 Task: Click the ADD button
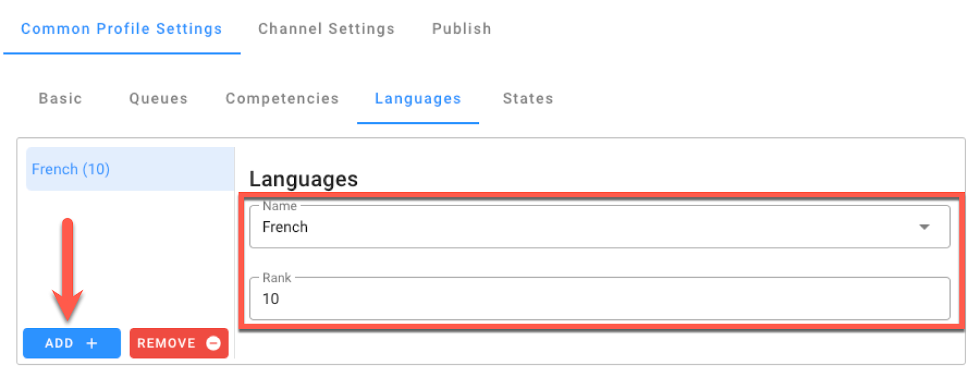[72, 343]
